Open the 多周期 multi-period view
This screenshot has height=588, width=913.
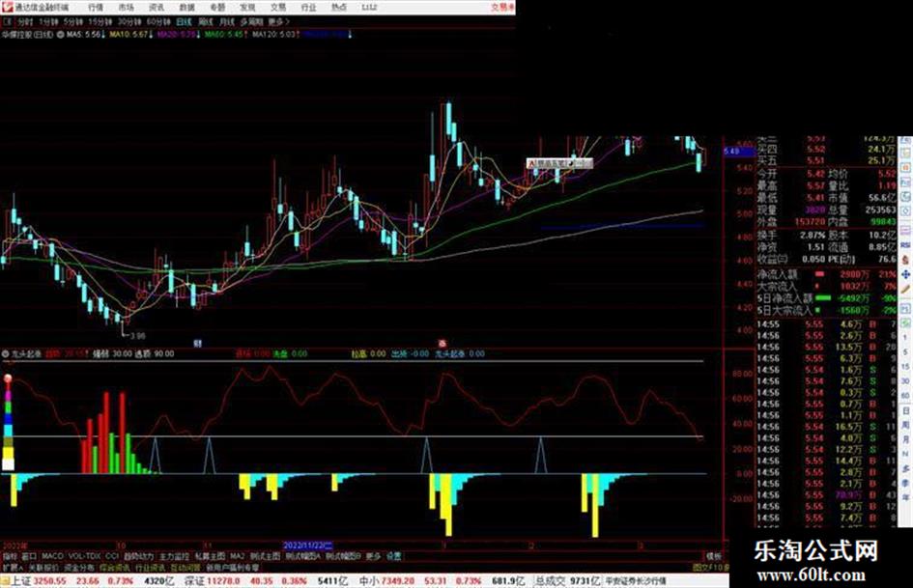(251, 22)
